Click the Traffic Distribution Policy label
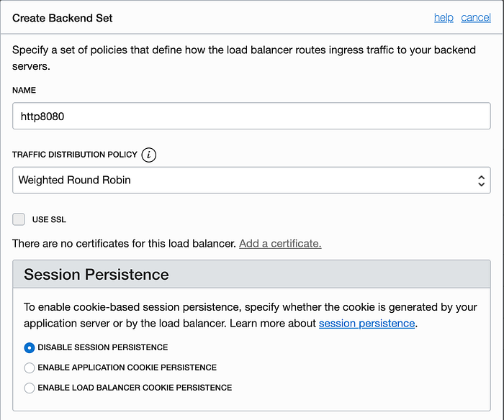Viewport: 504px width, 420px height. (74, 155)
